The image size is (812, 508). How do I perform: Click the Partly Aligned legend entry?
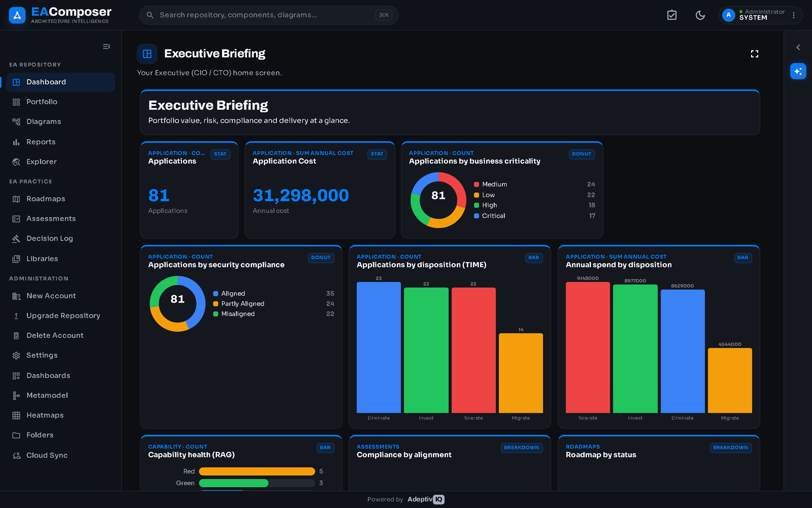point(274,304)
